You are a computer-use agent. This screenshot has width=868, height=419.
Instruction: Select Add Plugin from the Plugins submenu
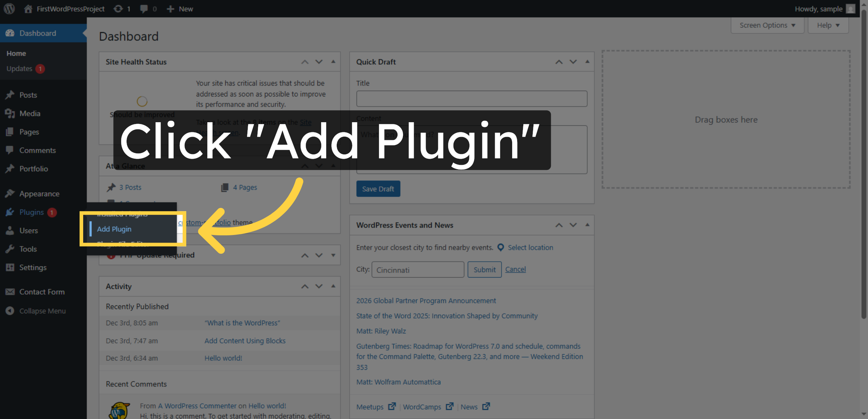[114, 229]
